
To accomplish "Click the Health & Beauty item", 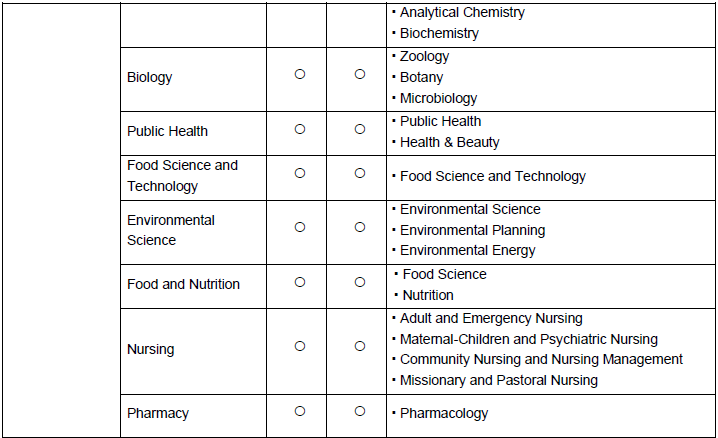I will coord(449,142).
